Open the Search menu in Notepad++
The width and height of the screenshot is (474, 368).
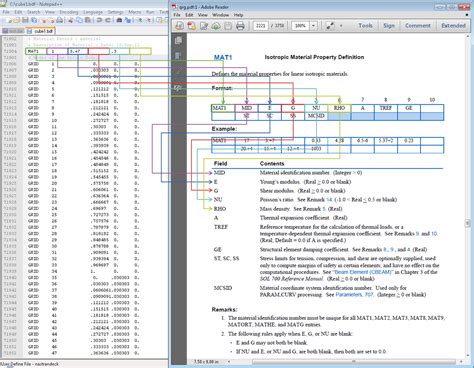(x=34, y=12)
